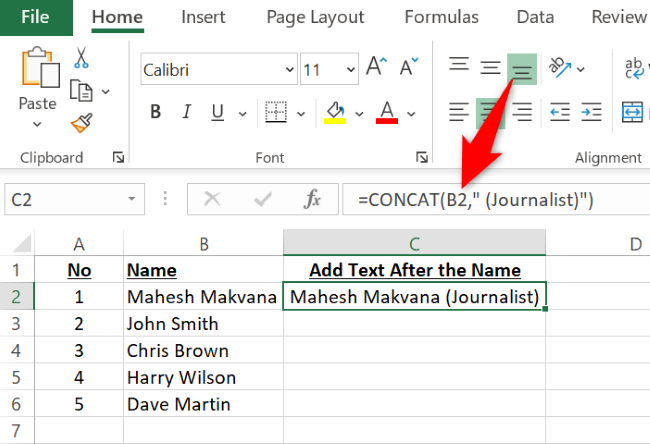Image resolution: width=650 pixels, height=444 pixels.
Task: Click the Wrap Text icon
Action: pyautogui.click(x=635, y=68)
